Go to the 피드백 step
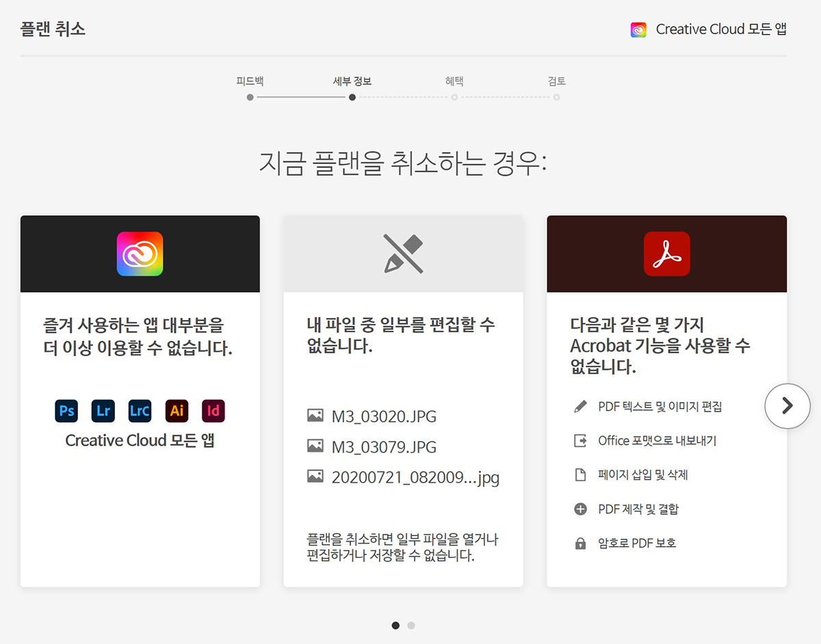Viewport: 821px width, 644px height. pos(250,81)
